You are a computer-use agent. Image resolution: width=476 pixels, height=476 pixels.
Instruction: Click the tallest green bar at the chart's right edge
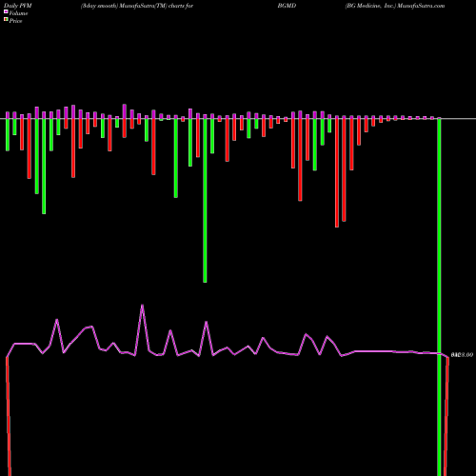pyautogui.click(x=440, y=297)
